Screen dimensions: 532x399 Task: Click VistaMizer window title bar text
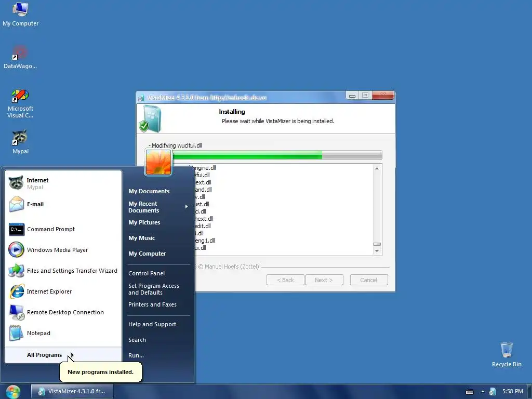[207, 98]
